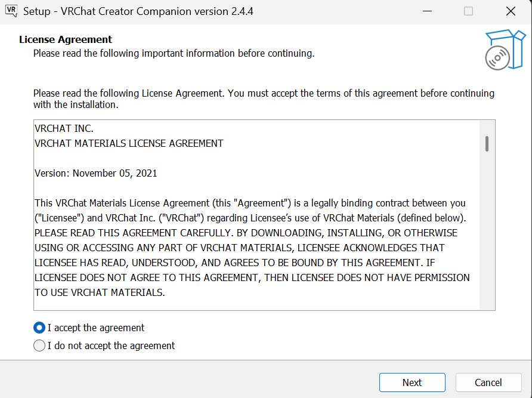This screenshot has height=398, width=532.
Task: Click the scrollbar track below the thumb
Action: point(487,239)
